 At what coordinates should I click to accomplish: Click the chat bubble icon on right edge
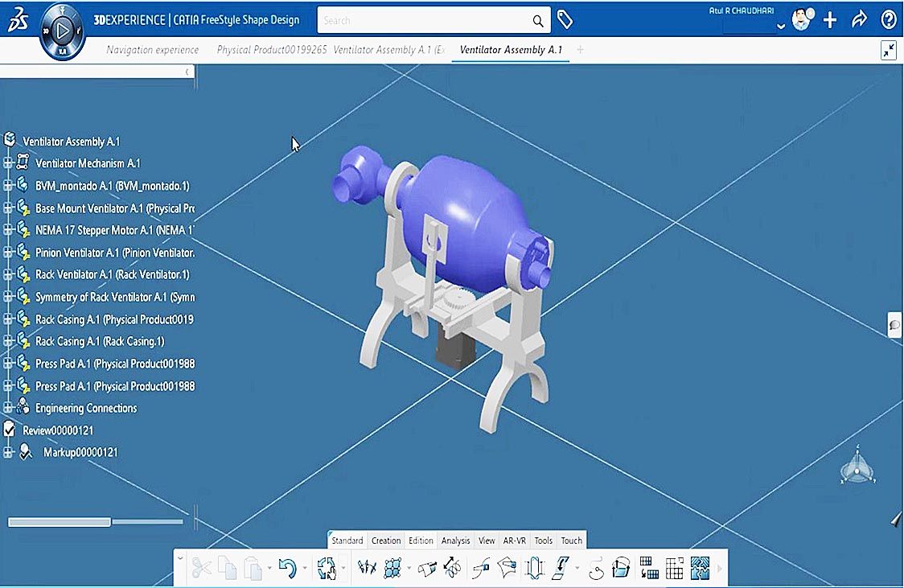(x=894, y=325)
